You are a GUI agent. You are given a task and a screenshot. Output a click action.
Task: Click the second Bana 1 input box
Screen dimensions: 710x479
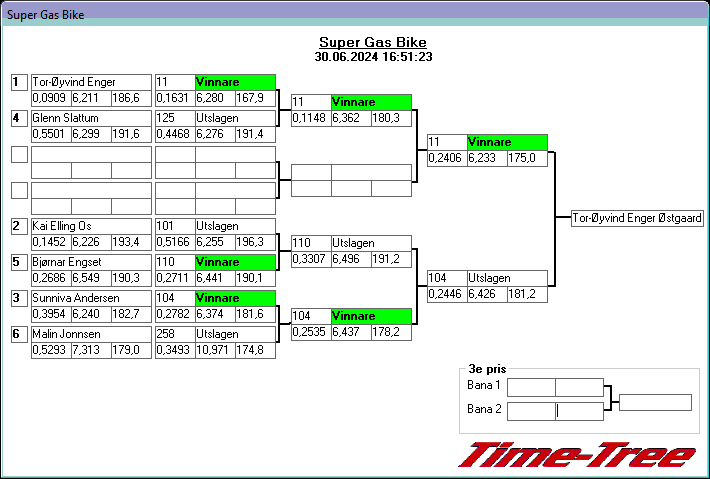tap(580, 388)
